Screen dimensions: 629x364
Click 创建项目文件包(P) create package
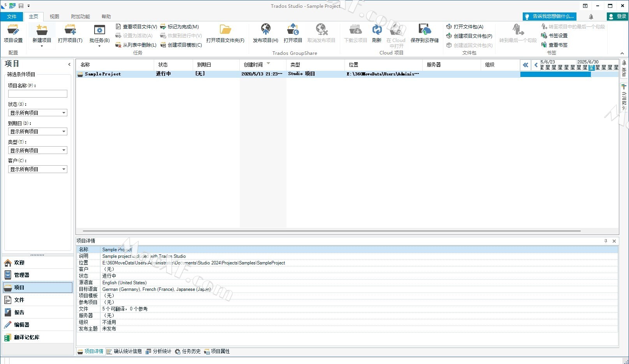(469, 36)
